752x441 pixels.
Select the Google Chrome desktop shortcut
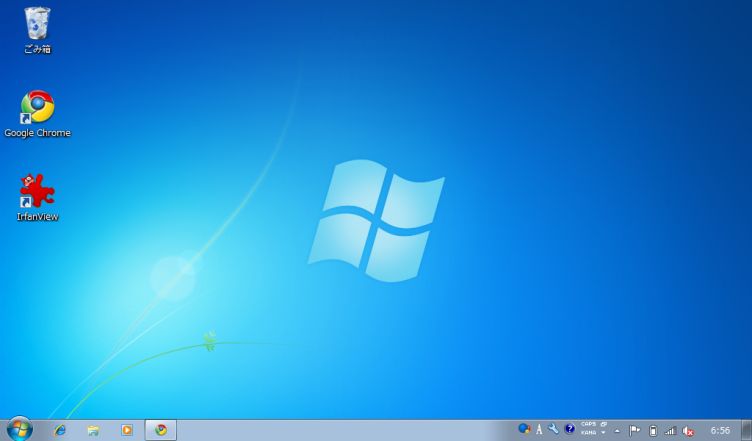click(x=37, y=114)
